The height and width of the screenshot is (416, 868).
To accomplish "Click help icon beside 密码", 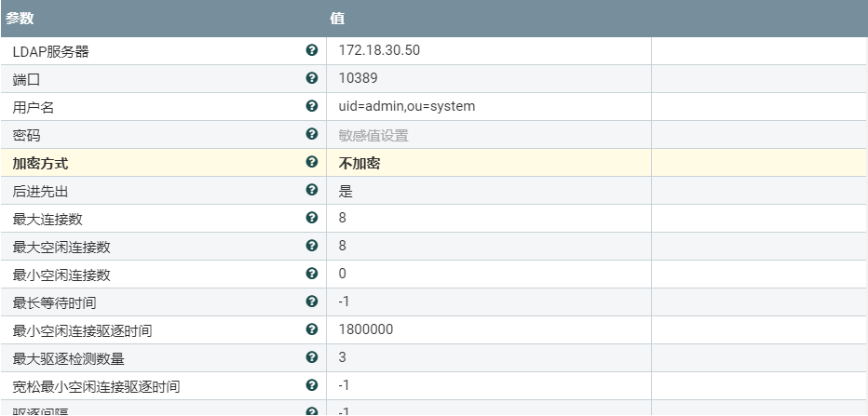I will pos(311,135).
